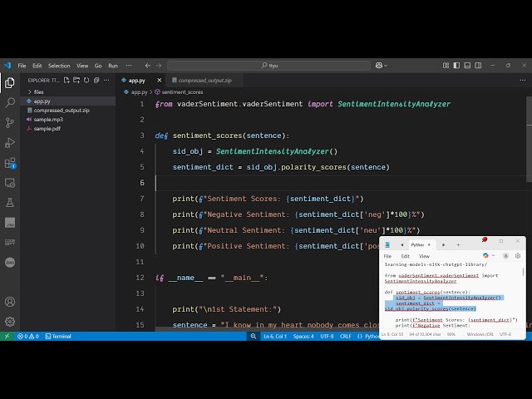This screenshot has width=532, height=399.
Task: Create a new file in Explorer
Action: click(66, 81)
